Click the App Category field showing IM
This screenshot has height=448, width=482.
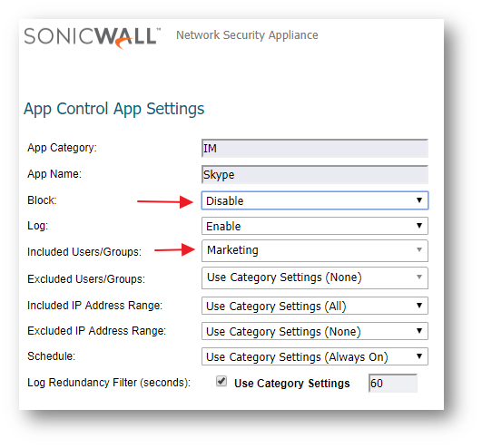point(315,149)
